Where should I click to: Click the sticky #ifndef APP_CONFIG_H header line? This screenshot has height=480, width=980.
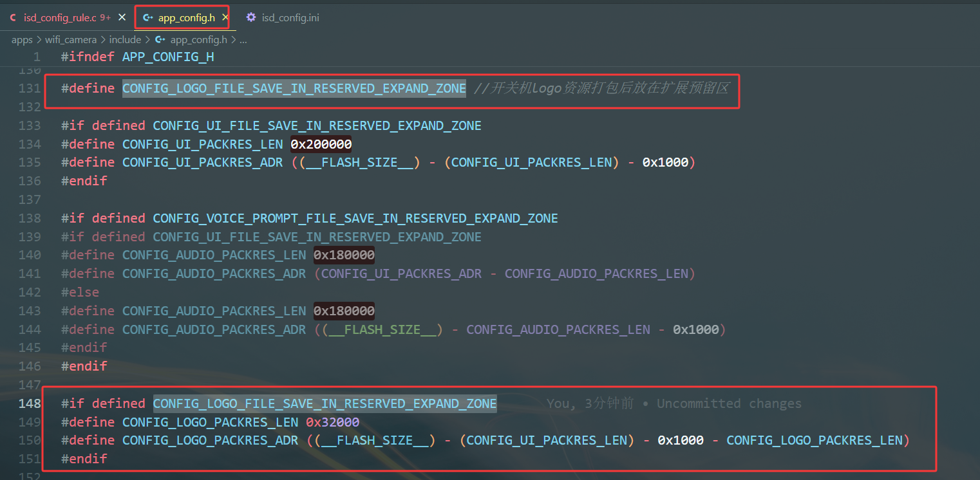(138, 57)
